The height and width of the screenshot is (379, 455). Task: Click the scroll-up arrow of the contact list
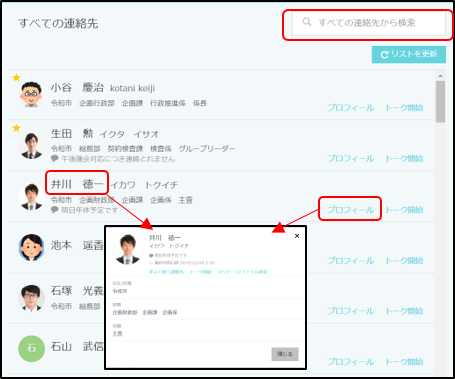[440, 76]
